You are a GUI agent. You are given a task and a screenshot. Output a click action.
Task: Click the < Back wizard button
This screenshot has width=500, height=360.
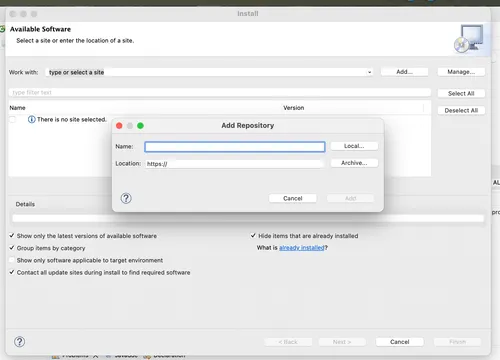(288, 342)
